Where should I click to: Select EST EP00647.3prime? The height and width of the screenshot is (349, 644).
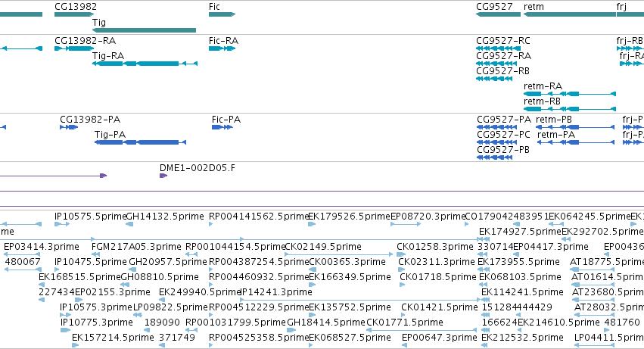point(440,338)
